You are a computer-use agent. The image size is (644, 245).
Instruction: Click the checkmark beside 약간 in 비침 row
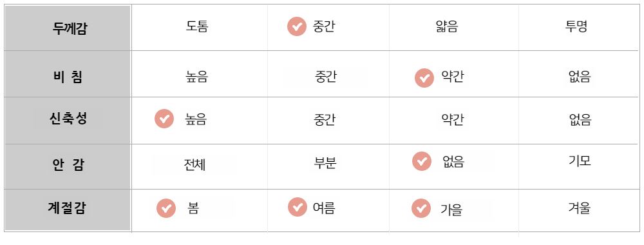click(424, 78)
